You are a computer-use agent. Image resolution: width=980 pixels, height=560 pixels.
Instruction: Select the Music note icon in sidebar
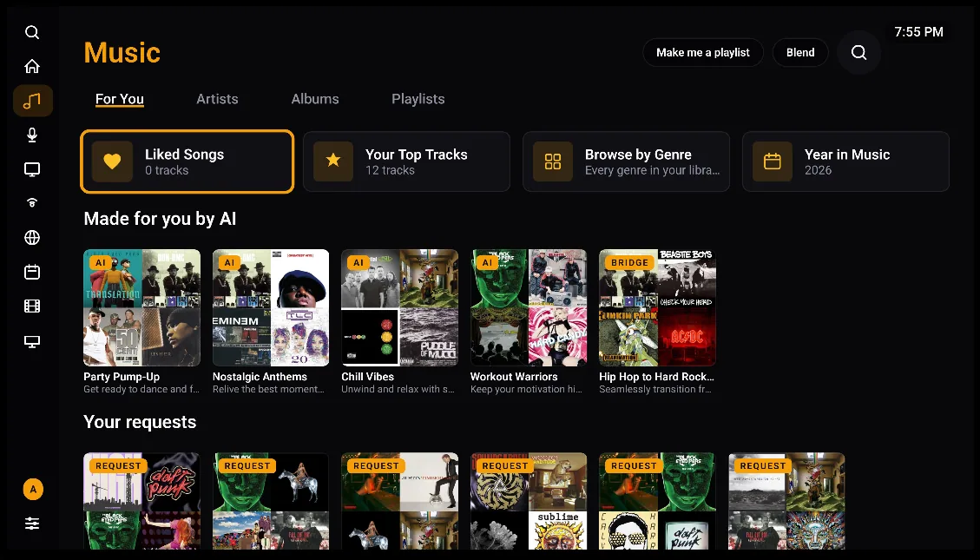[32, 101]
